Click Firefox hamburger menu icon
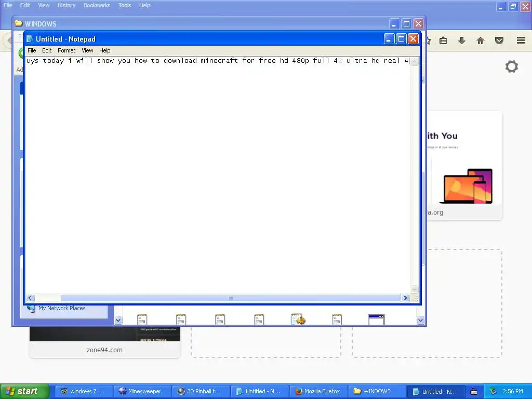The image size is (532, 399). (x=521, y=41)
